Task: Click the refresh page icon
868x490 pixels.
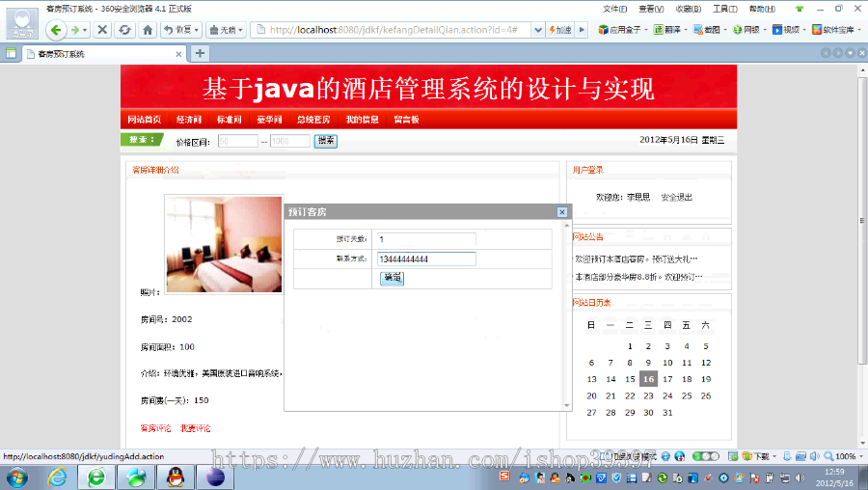Action: [124, 30]
